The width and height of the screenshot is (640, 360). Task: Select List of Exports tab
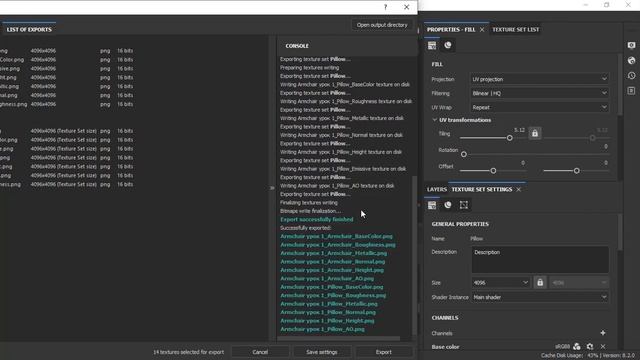tap(29, 29)
